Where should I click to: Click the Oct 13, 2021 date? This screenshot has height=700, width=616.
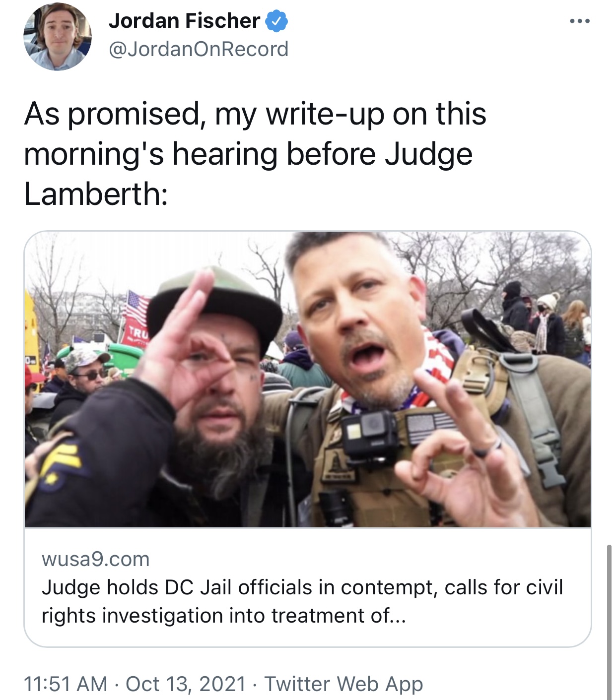(x=186, y=684)
